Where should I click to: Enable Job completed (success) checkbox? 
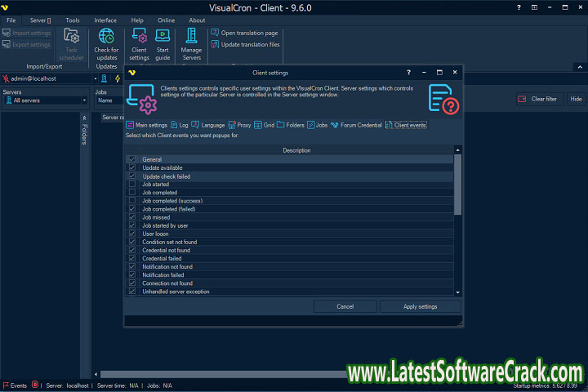[x=132, y=200]
